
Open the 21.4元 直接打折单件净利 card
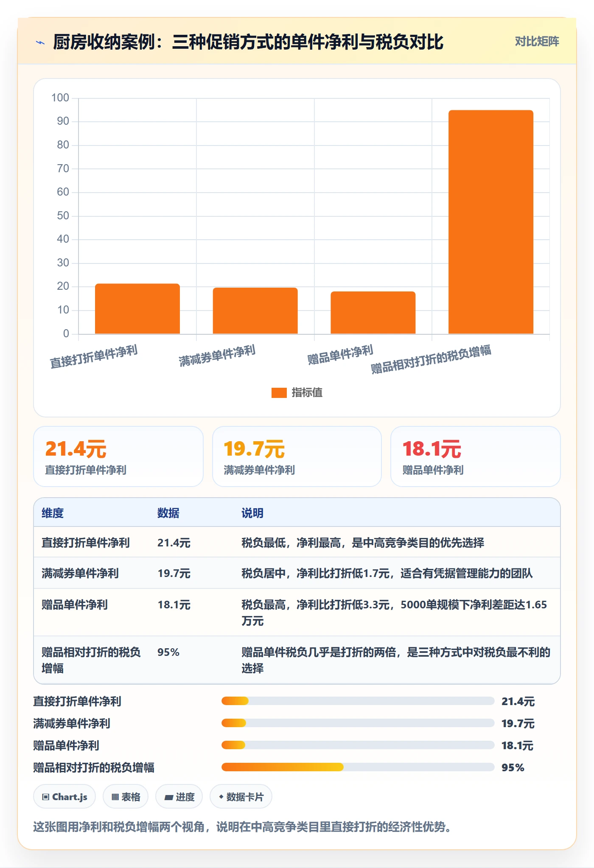click(118, 456)
